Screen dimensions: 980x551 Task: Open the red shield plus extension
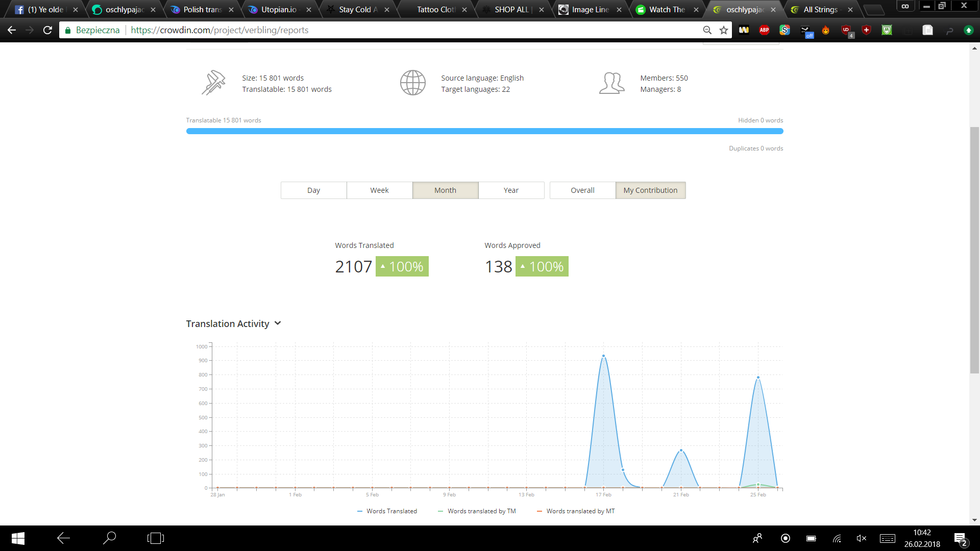coord(867,30)
